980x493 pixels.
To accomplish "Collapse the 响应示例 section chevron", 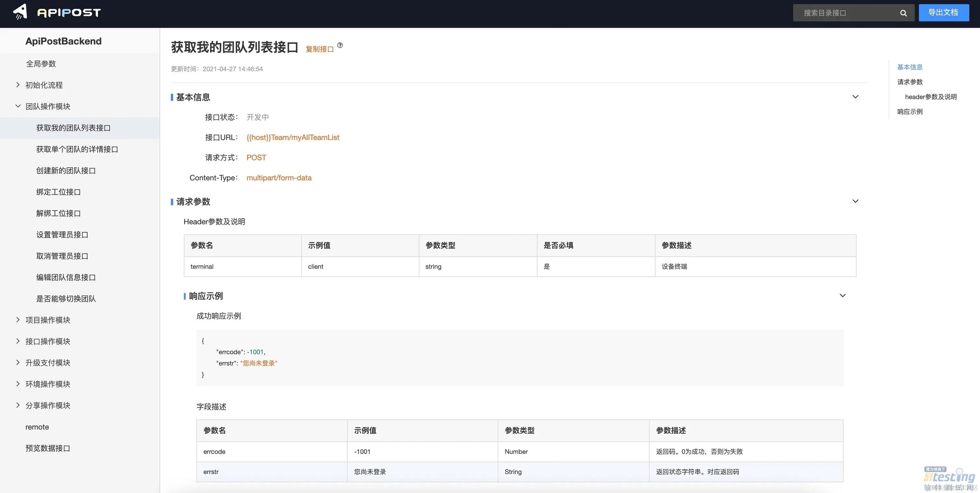I will 842,296.
